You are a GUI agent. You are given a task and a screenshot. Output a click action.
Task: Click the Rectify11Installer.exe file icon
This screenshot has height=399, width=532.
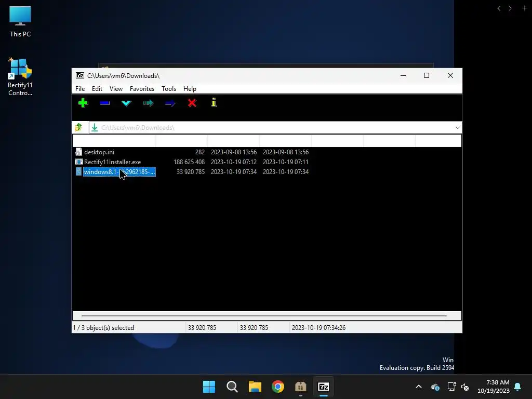tap(78, 162)
